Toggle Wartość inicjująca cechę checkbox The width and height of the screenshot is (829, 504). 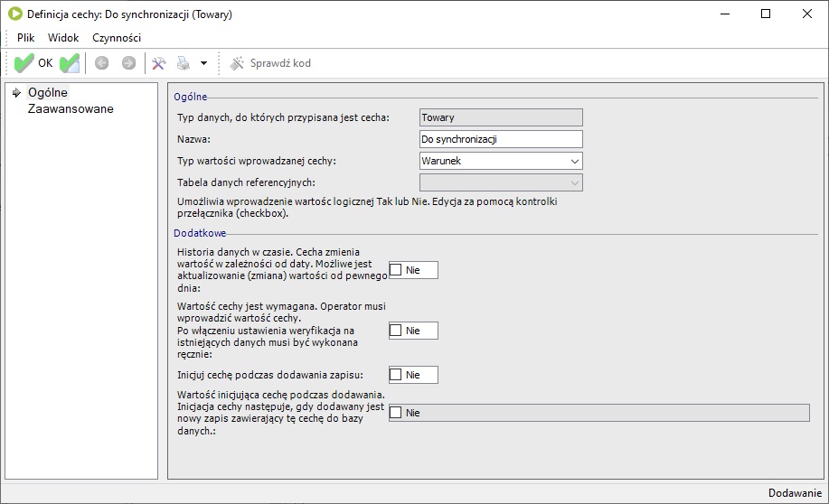395,413
